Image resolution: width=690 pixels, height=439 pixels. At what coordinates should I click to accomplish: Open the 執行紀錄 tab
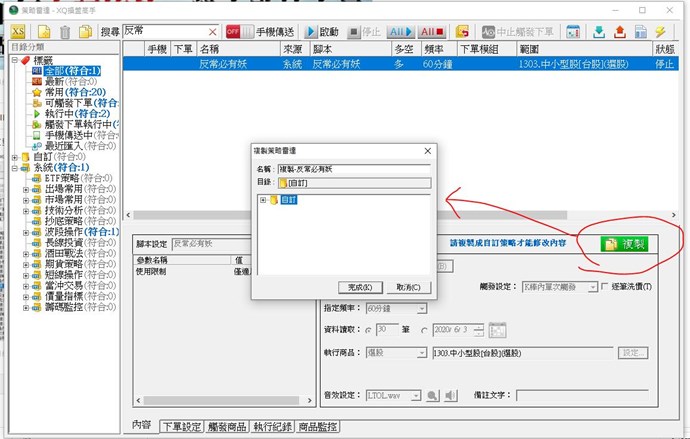tap(274, 426)
